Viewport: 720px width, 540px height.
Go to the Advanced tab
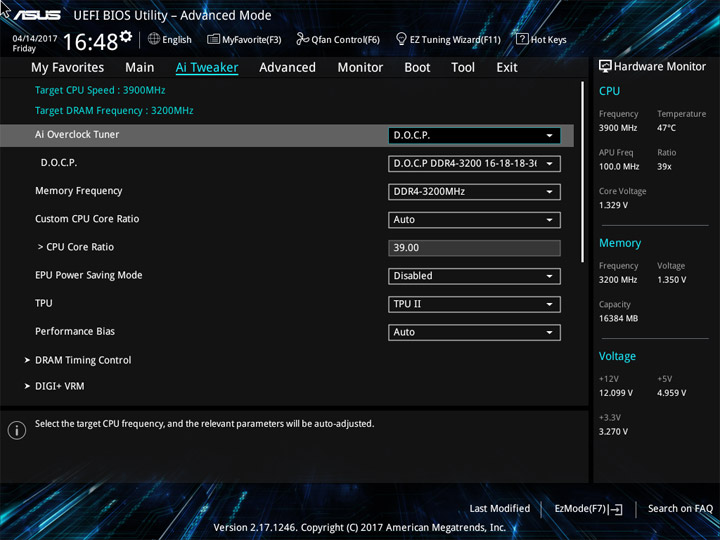(287, 68)
